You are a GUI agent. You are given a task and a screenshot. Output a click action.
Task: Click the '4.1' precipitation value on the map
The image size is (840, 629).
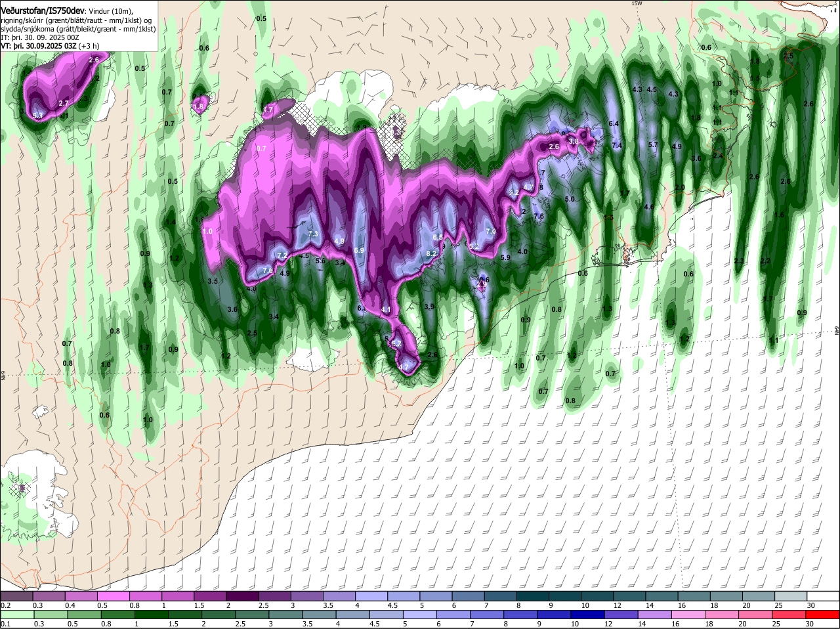(386, 309)
